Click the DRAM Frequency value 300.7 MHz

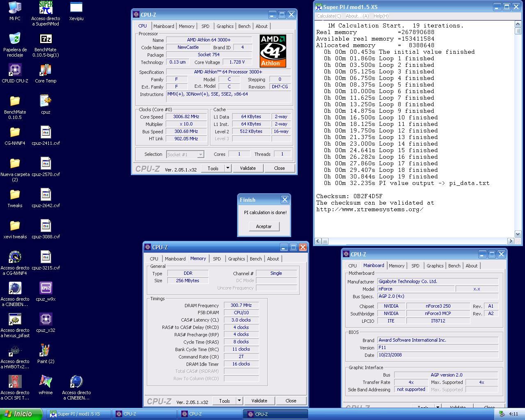(241, 305)
